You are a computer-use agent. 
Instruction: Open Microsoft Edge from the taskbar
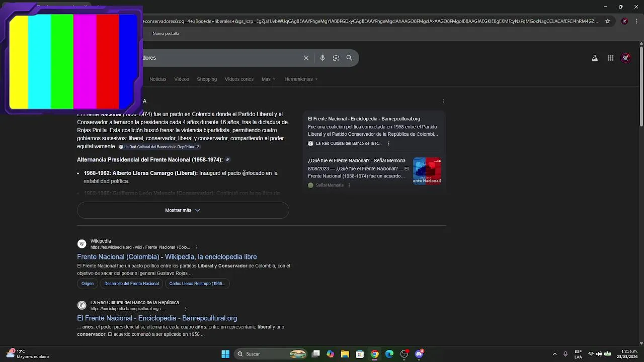click(x=389, y=354)
